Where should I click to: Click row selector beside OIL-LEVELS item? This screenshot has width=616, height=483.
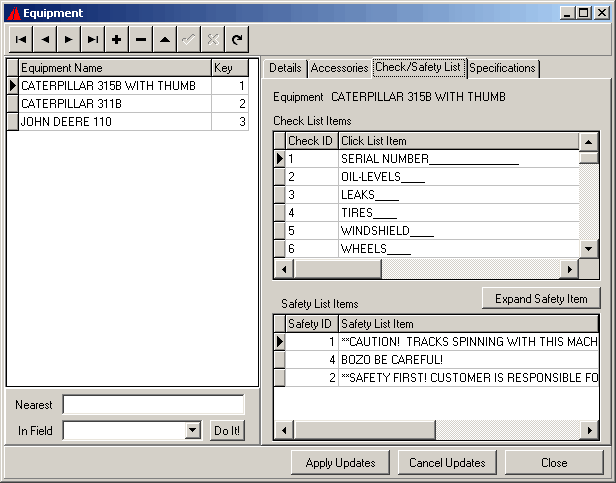coord(280,177)
